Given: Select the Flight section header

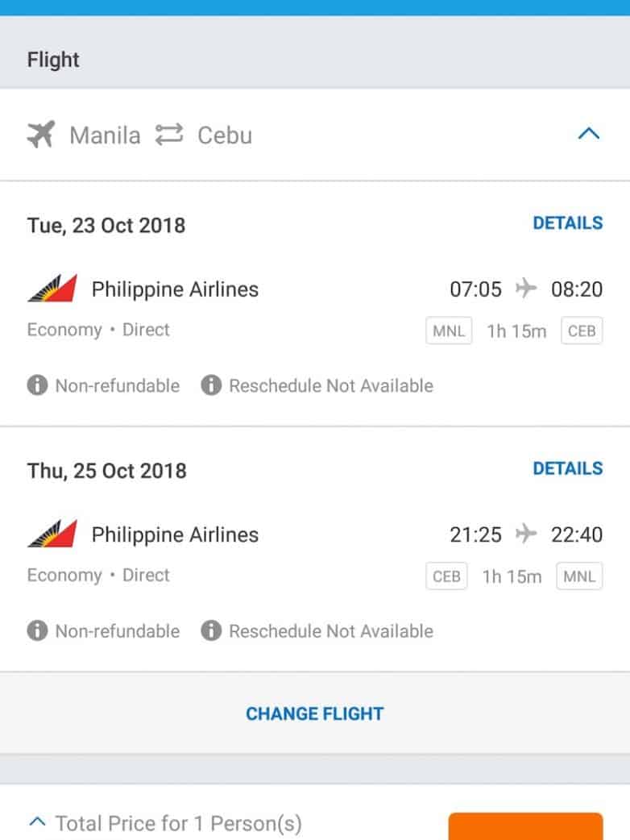Looking at the screenshot, I should point(53,60).
